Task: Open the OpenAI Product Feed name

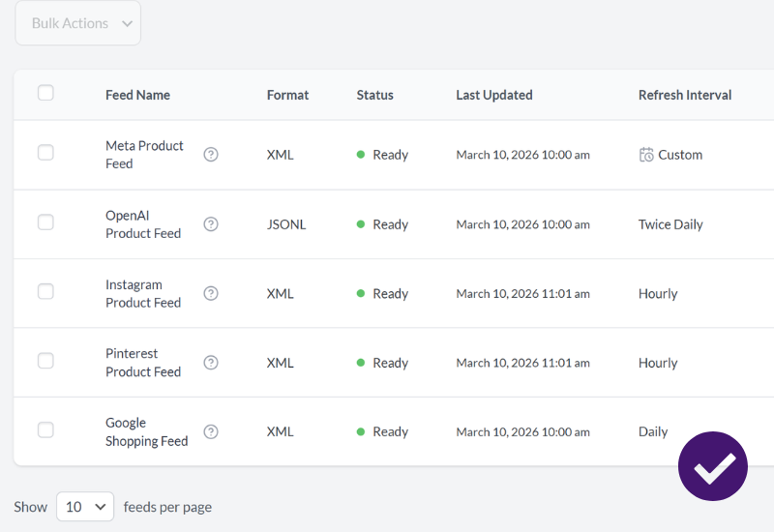Action: [143, 224]
